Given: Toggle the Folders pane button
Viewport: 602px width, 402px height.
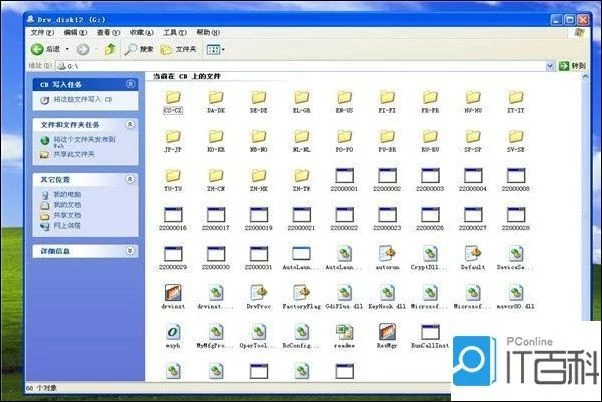Looking at the screenshot, I should pos(178,49).
